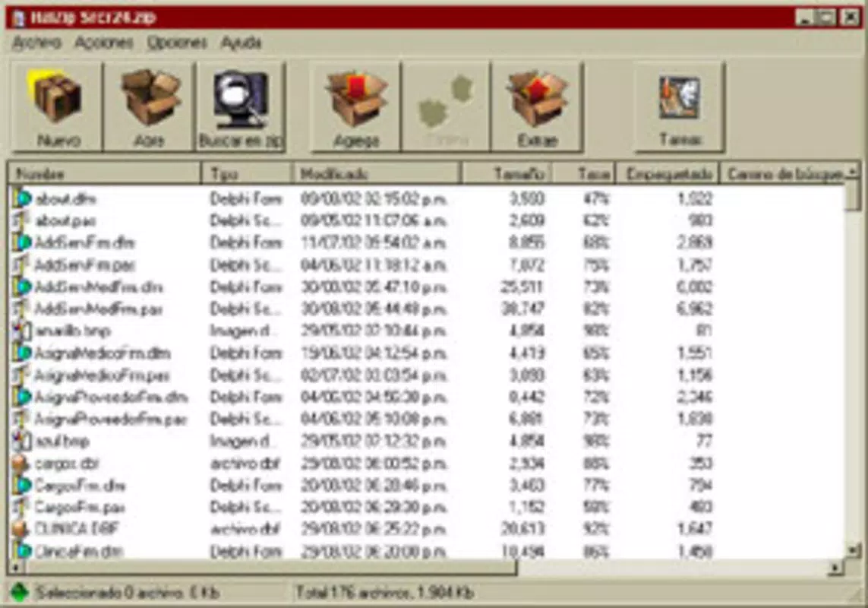The image size is (868, 608).
Task: Click the file icon of about.pas
Action: tap(21, 220)
